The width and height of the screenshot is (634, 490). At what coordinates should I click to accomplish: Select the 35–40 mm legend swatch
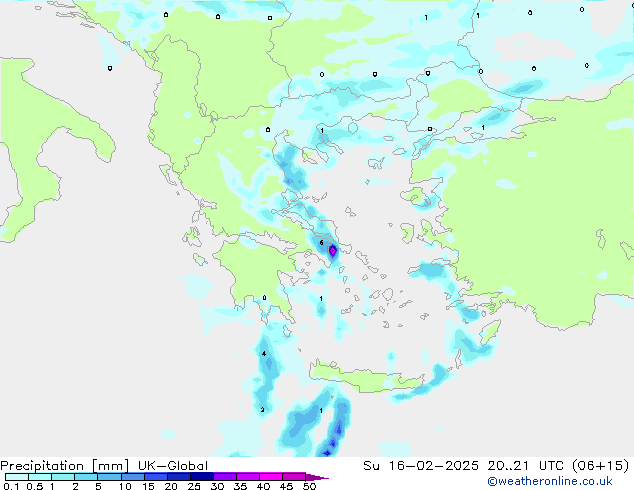click(247, 477)
